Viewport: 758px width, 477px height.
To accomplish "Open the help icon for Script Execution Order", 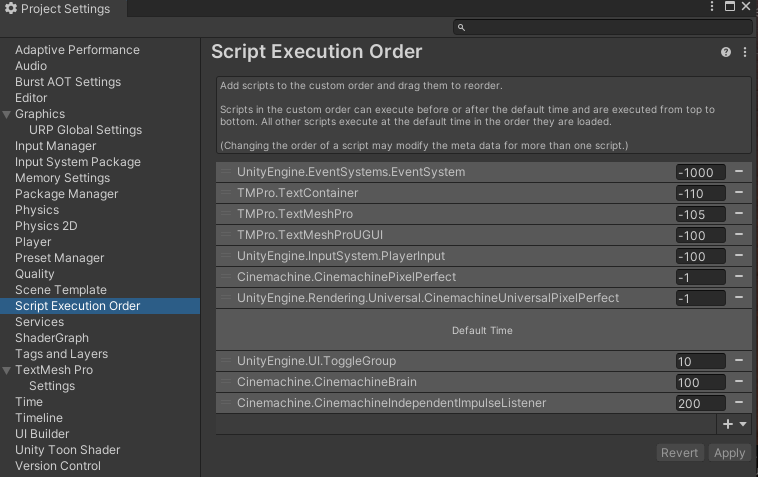I will [x=726, y=52].
